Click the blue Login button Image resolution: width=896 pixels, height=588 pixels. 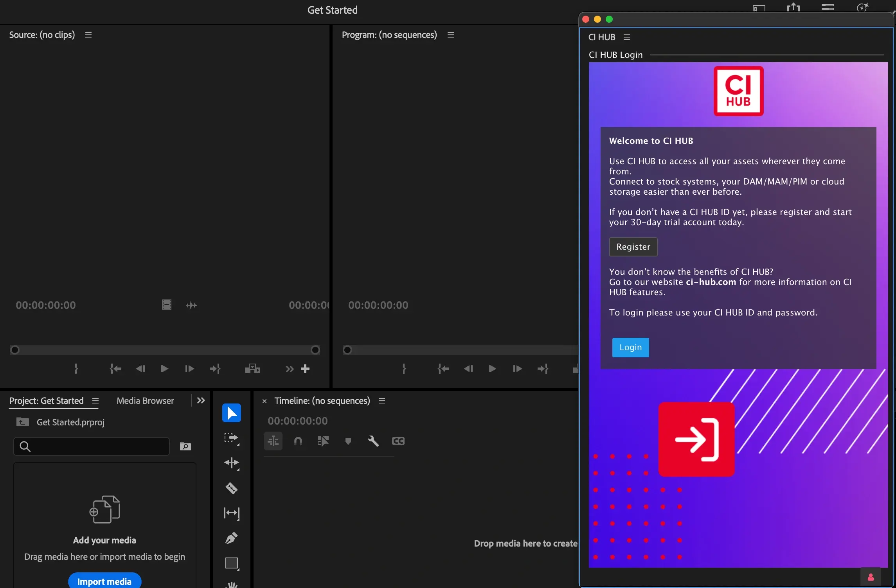click(630, 347)
